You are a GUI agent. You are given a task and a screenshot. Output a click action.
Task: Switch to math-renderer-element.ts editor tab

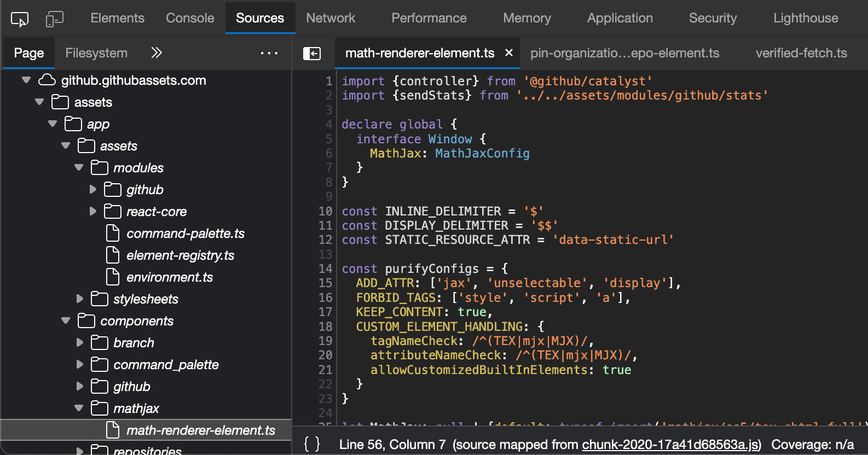point(420,53)
